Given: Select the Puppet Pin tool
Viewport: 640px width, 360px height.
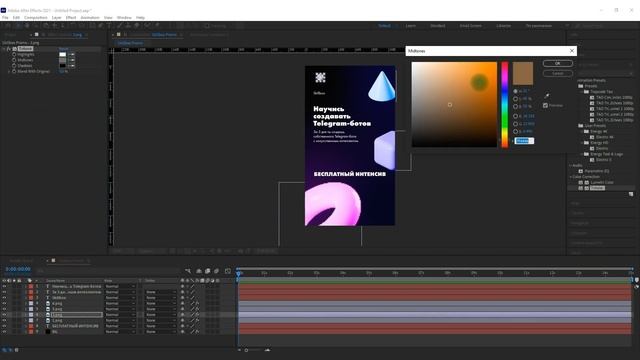Looking at the screenshot, I should [157, 25].
